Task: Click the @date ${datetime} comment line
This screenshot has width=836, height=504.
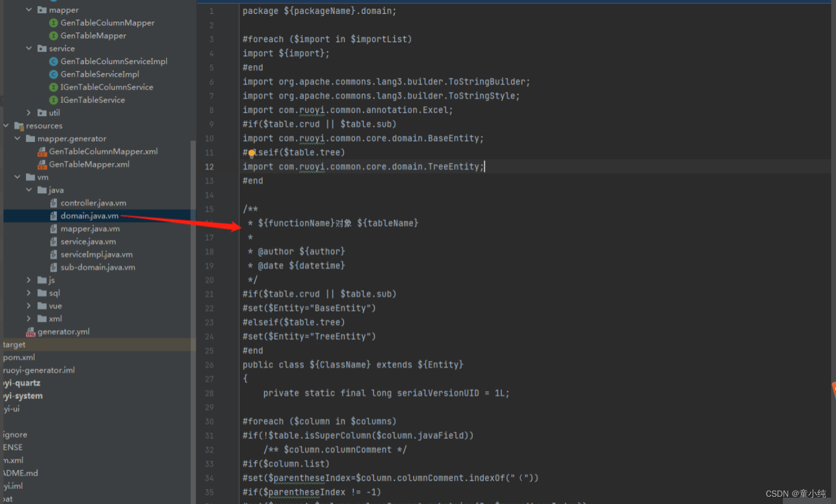Action: click(296, 266)
